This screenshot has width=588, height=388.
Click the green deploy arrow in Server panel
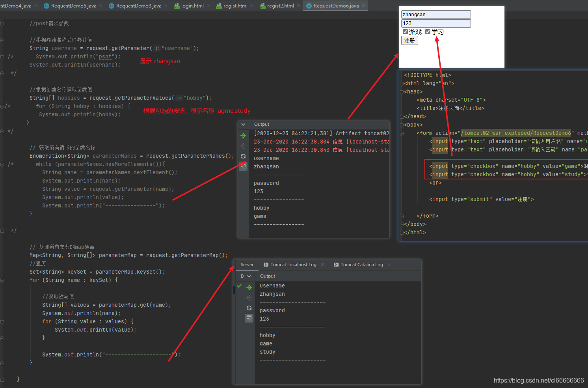point(249,287)
